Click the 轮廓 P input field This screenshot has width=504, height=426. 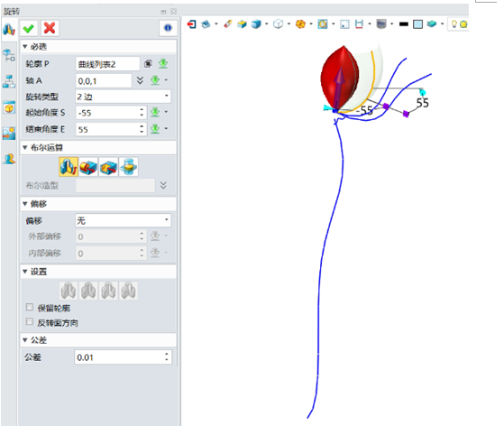107,64
